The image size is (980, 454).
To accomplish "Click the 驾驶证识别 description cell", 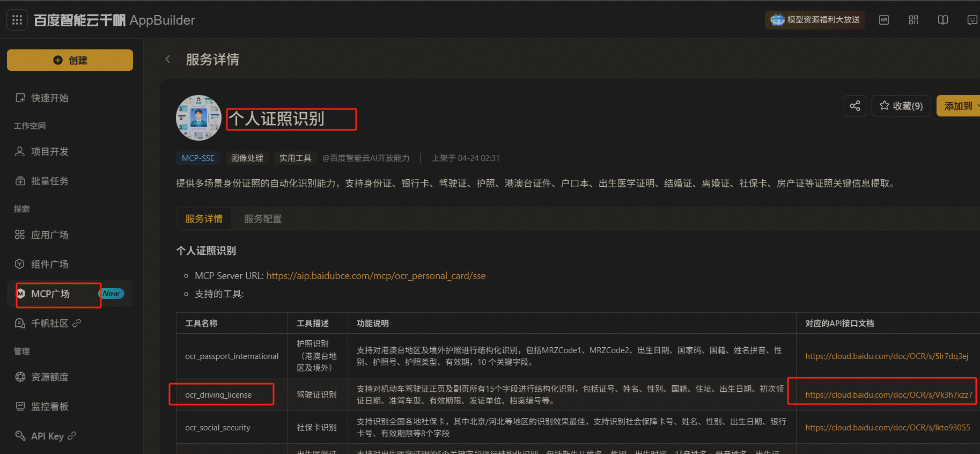I will coord(318,395).
